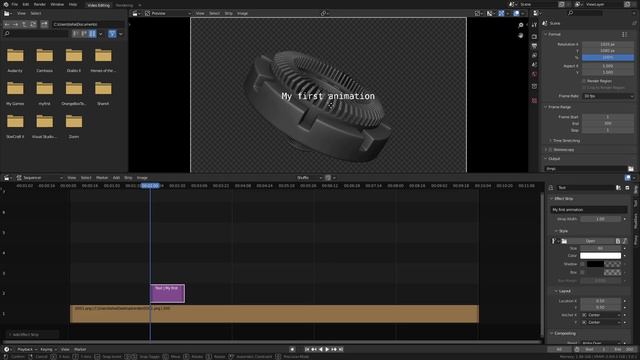Image resolution: width=640 pixels, height=360 pixels.
Task: Play the animation forward
Action: [327, 349]
